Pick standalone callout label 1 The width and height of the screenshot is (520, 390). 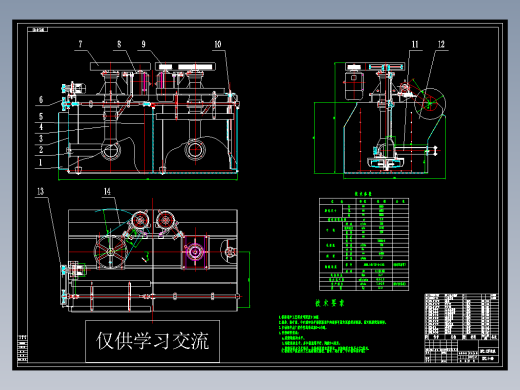coord(41,162)
